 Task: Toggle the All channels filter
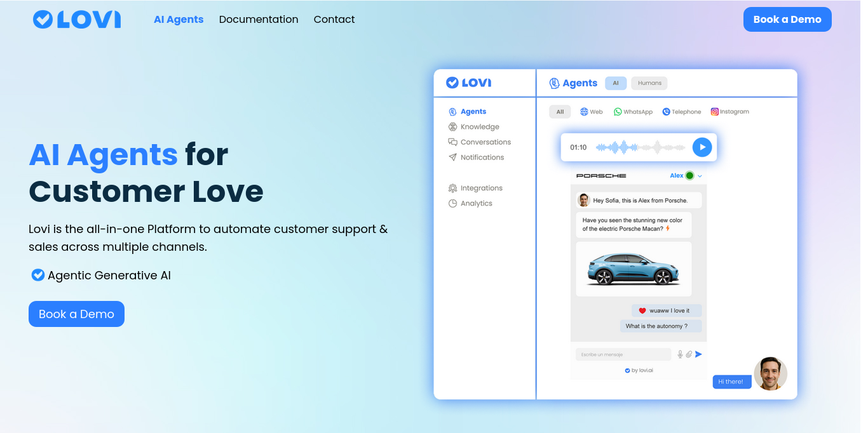[560, 111]
